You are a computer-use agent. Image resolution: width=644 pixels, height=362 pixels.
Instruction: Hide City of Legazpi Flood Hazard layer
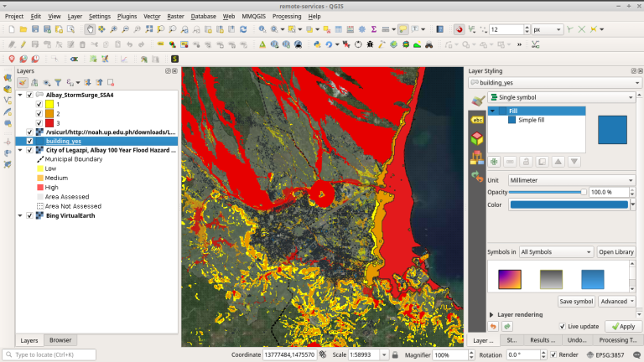pyautogui.click(x=29, y=150)
